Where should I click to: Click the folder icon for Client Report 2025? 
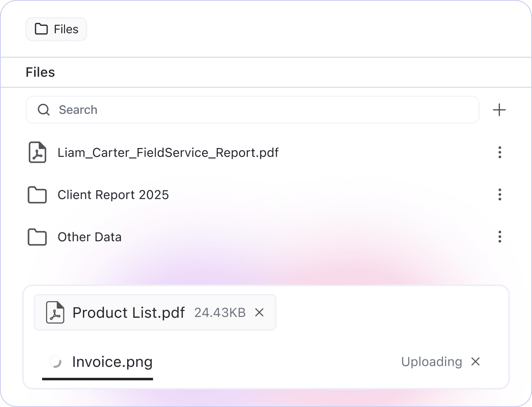37,195
